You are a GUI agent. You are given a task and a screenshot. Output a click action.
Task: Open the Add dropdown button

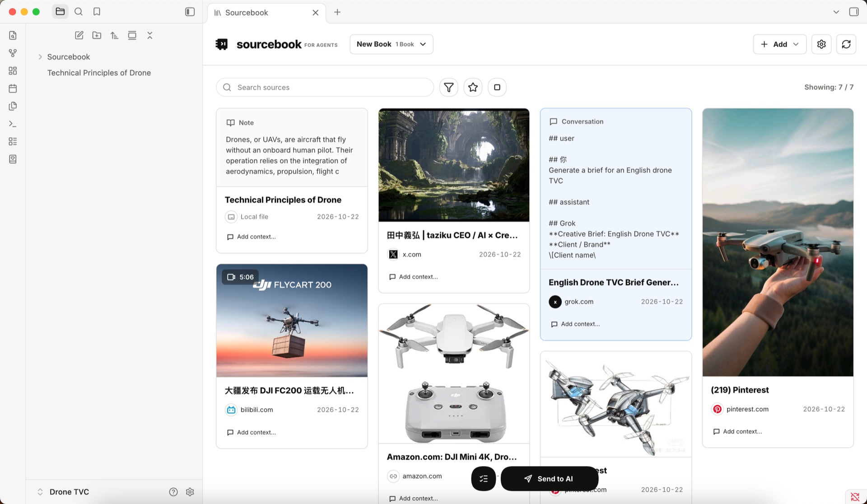pos(779,44)
